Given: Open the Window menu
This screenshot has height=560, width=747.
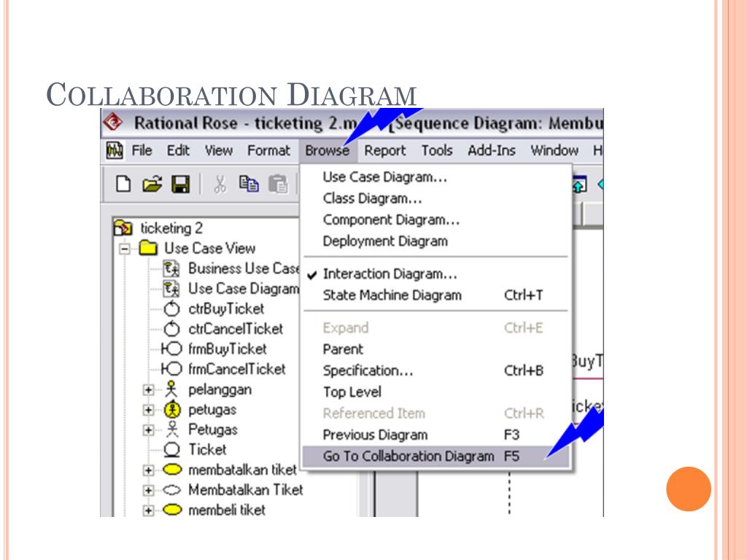Looking at the screenshot, I should coord(554,150).
